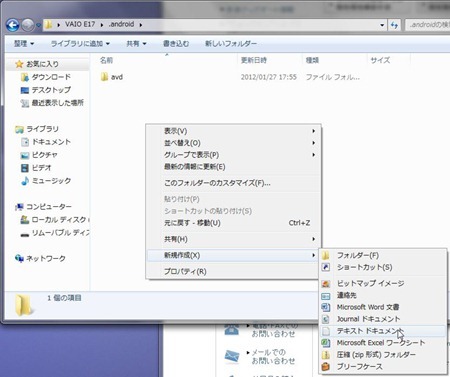Click the ピクチャ library icon
The image size is (450, 377).
pos(25,155)
